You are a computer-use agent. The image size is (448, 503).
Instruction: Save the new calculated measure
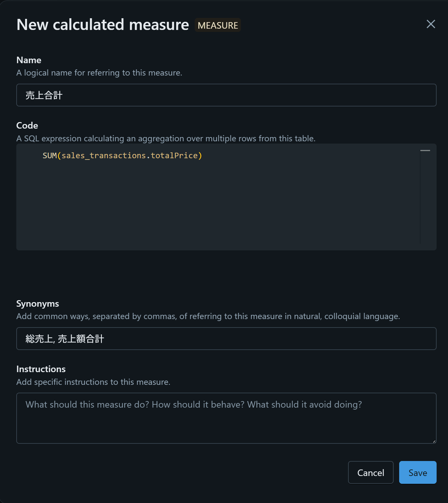click(x=417, y=472)
